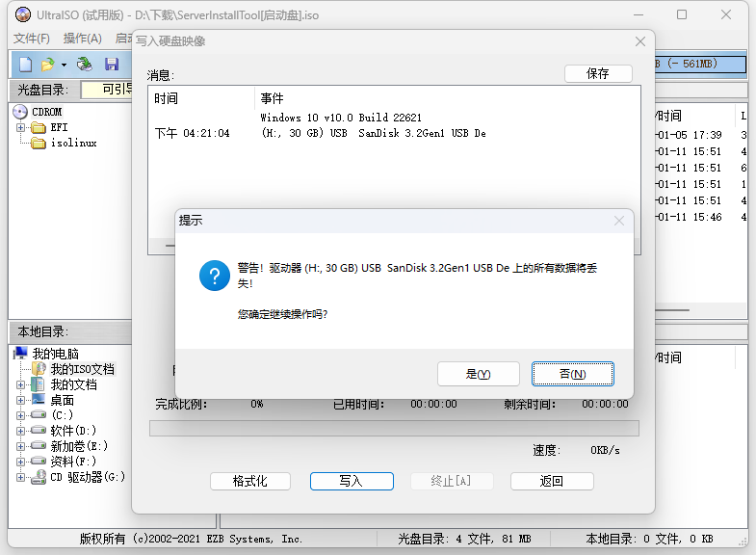Select the EFI folder icon
Image resolution: width=756 pixels, height=555 pixels.
[x=39, y=128]
